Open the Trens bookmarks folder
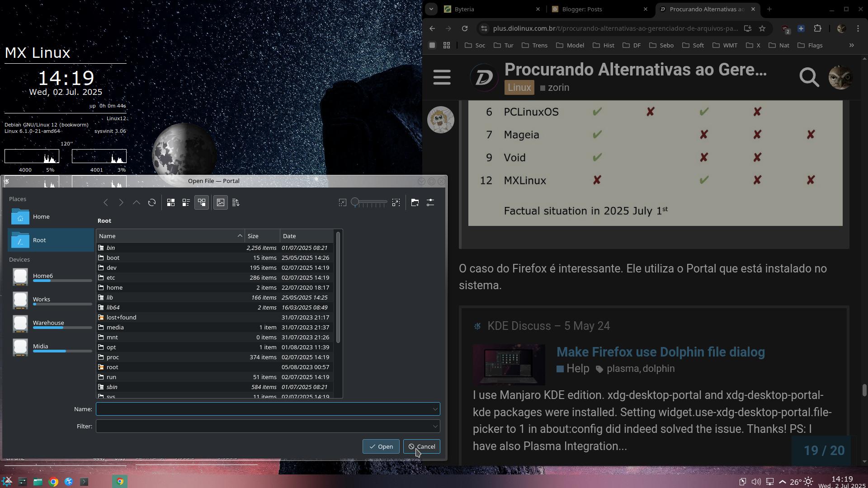The height and width of the screenshot is (488, 868). (534, 45)
